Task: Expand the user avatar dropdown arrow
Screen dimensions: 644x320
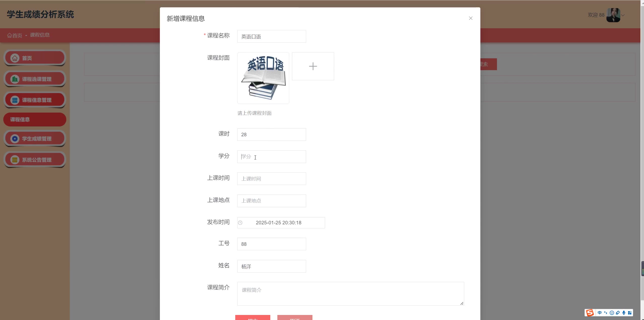Action: 623,15
